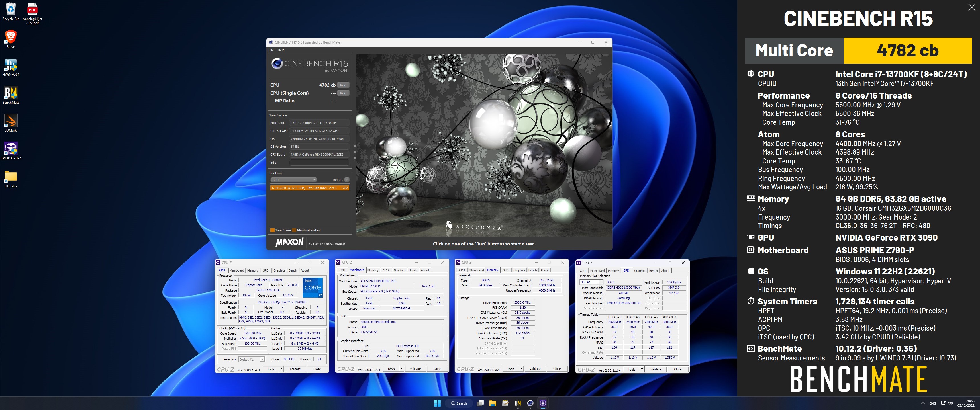Open HWiNFO64 desktop shortcut
The image size is (980, 410).
click(x=11, y=67)
